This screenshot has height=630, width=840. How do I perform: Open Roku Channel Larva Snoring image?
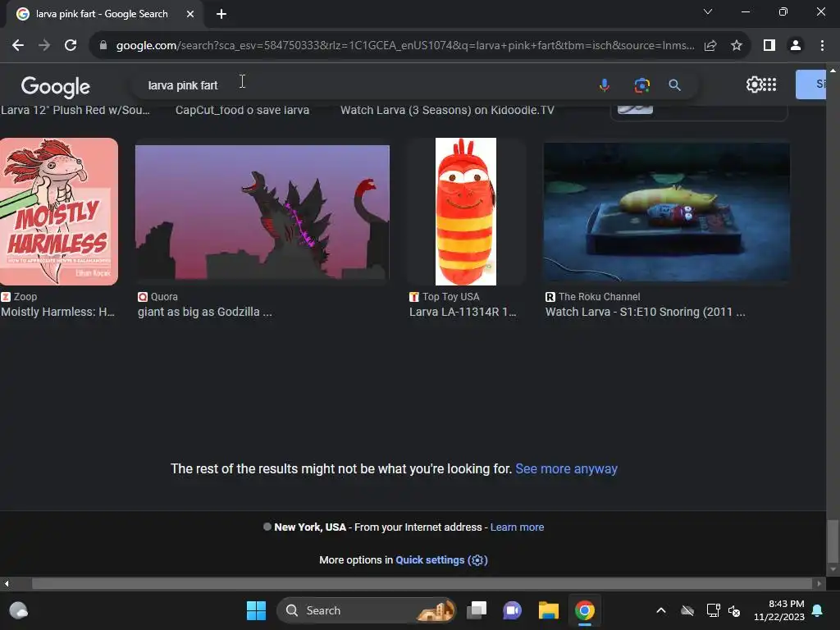[666, 212]
